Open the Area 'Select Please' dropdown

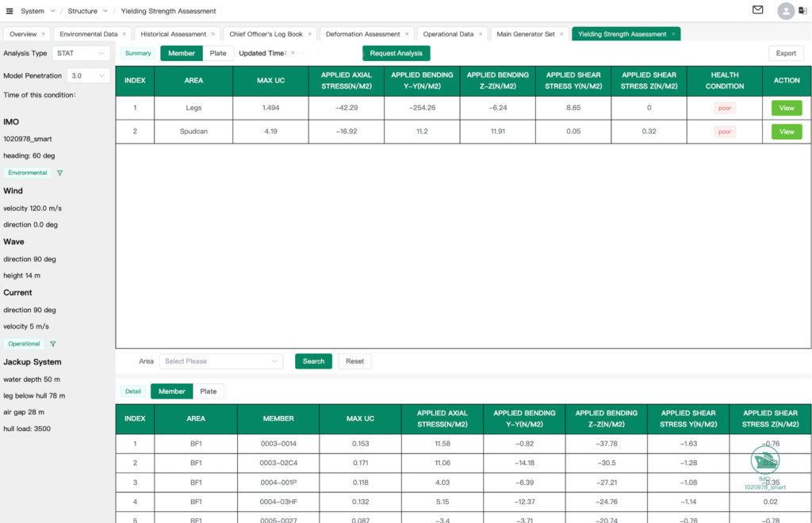pos(221,361)
